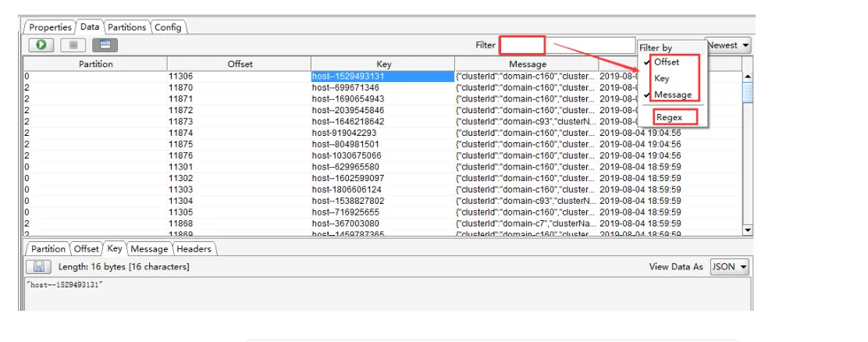
Task: Save key data with floppy disk icon
Action: click(x=39, y=267)
